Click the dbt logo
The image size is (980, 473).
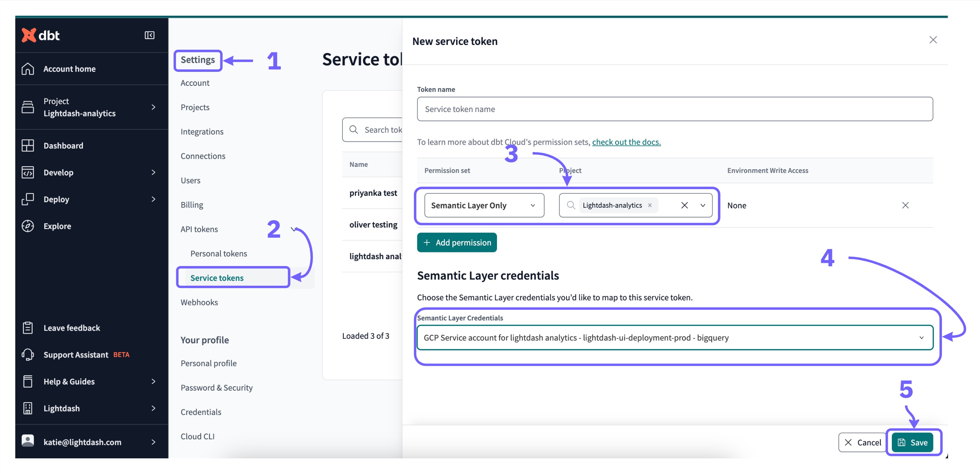41,35
